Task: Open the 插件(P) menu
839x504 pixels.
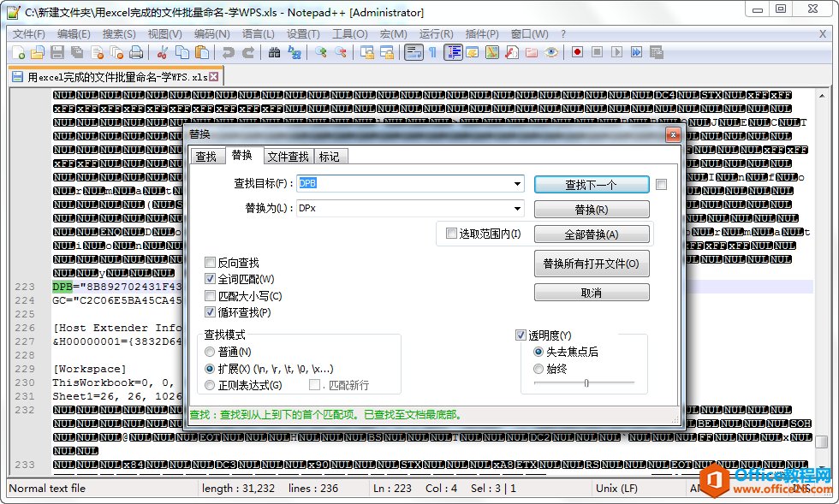Action: 481,33
